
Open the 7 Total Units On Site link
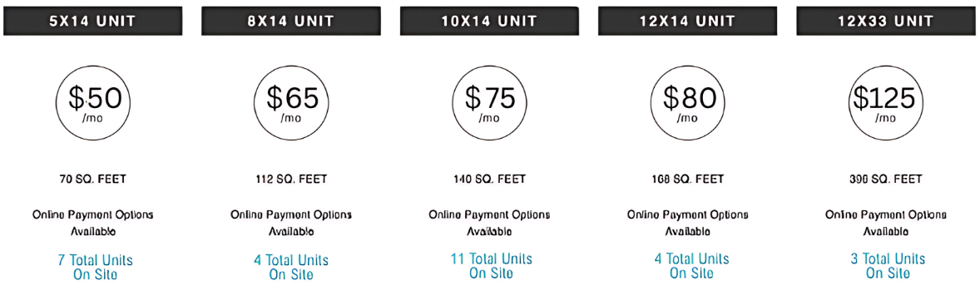[x=94, y=266]
